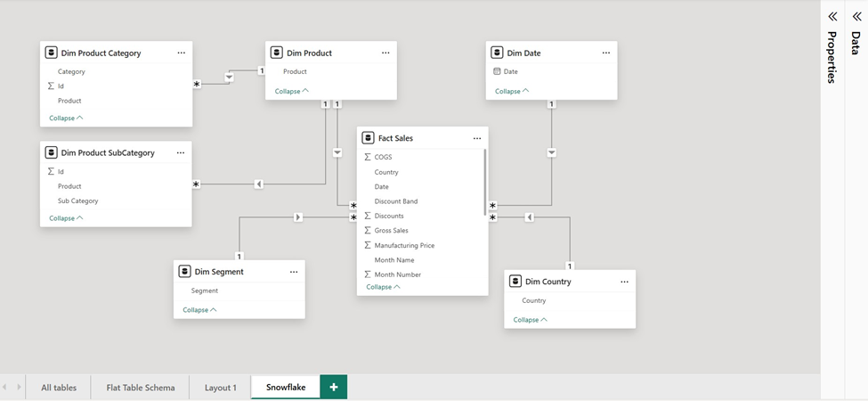This screenshot has width=868, height=401.
Task: Open Dim Product SubCategory more options
Action: click(x=181, y=152)
